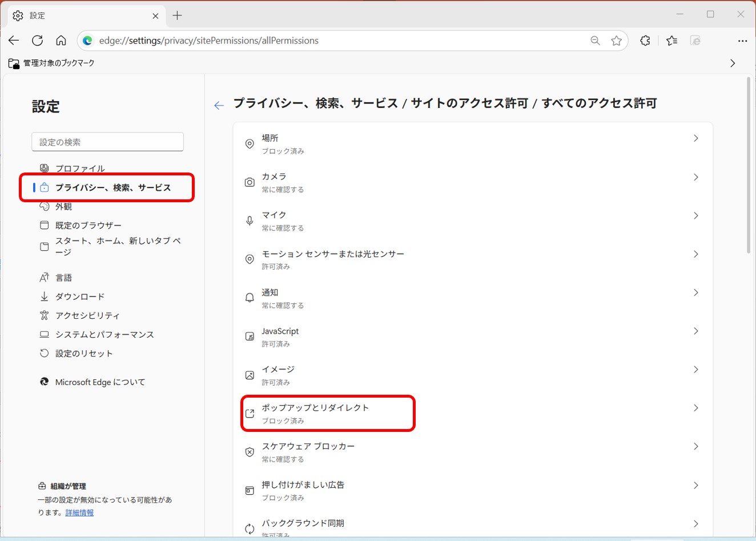Viewport: 756px width, 541px height.
Task: Select プライバシー、検索、サービス in sidebar
Action: pos(112,187)
